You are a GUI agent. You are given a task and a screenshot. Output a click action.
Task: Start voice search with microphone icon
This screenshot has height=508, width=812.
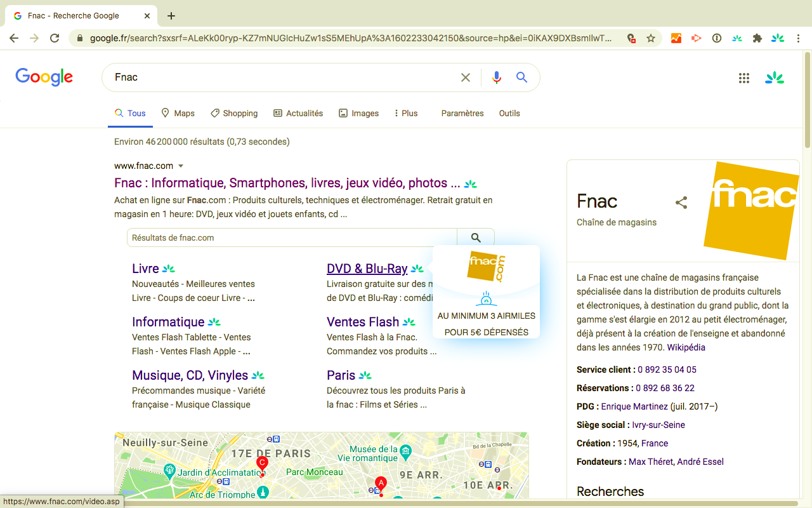click(497, 77)
